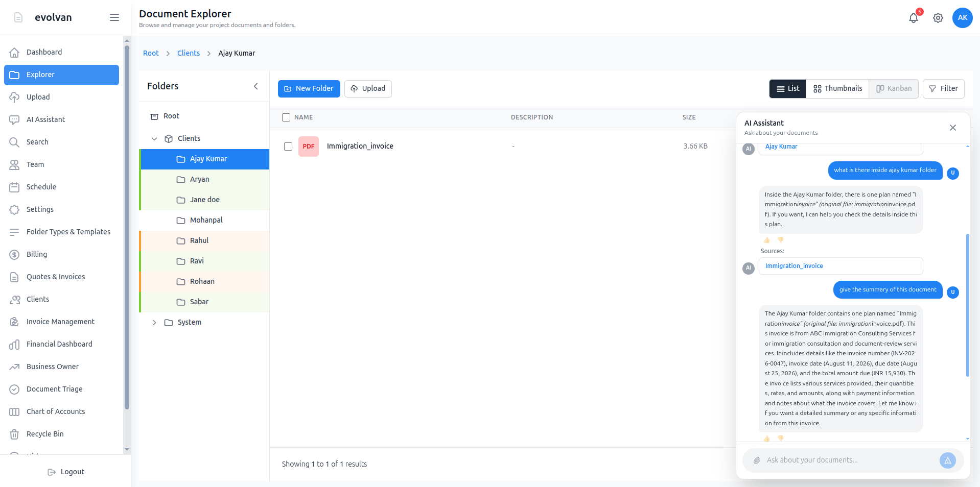Select the Jane doe folder in tree
The width and height of the screenshot is (980, 487).
pyautogui.click(x=204, y=200)
